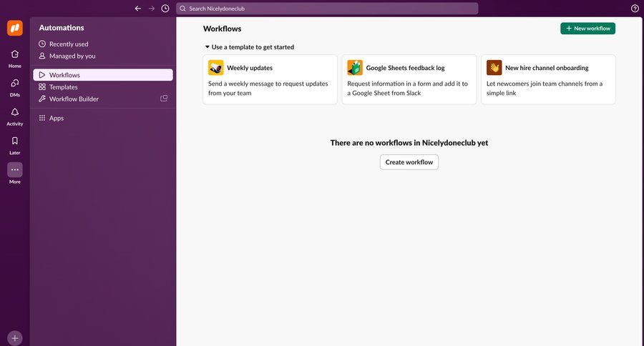
Task: Open history clock icon
Action: click(165, 8)
